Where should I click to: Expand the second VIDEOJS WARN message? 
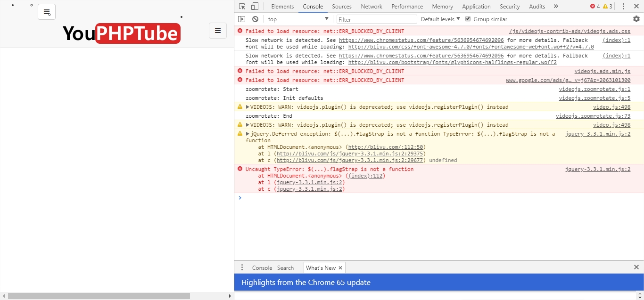pyautogui.click(x=248, y=125)
